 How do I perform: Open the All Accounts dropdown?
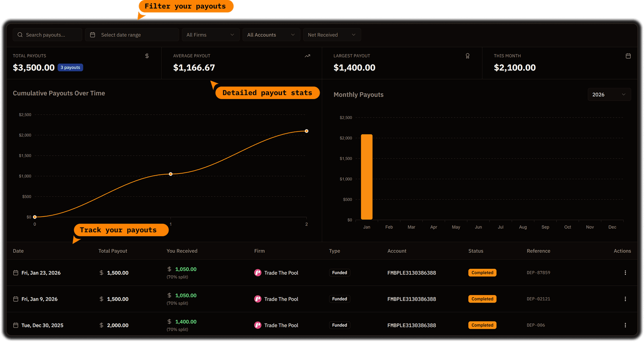[x=271, y=34]
